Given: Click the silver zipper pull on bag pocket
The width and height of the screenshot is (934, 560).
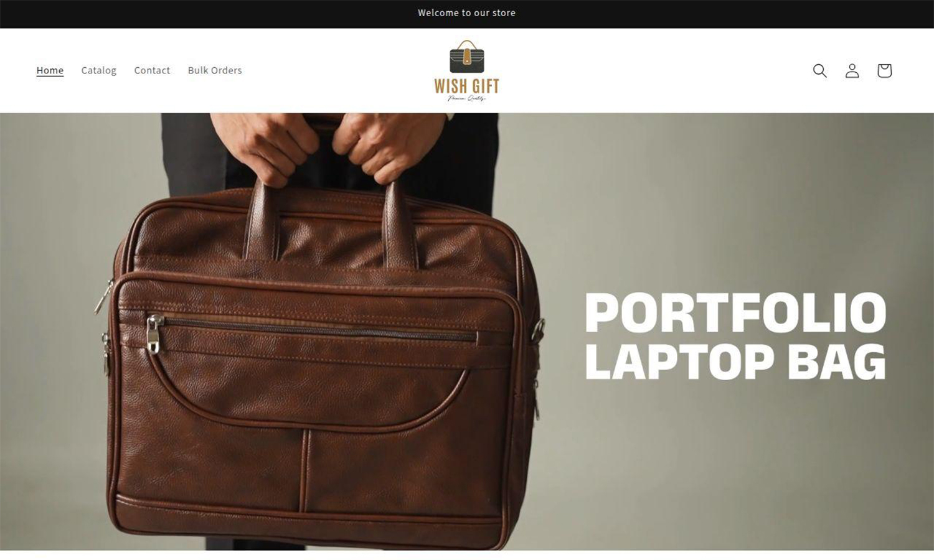Looking at the screenshot, I should coord(154,335).
